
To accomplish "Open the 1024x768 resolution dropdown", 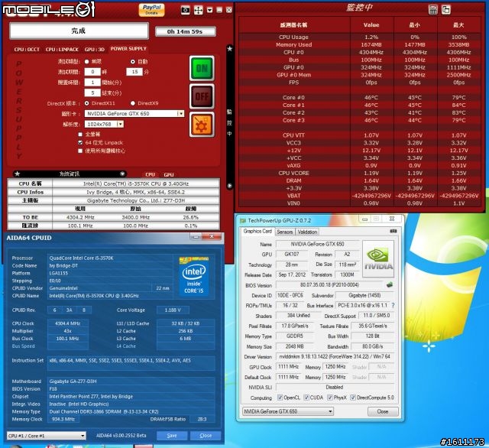I will tap(104, 124).
